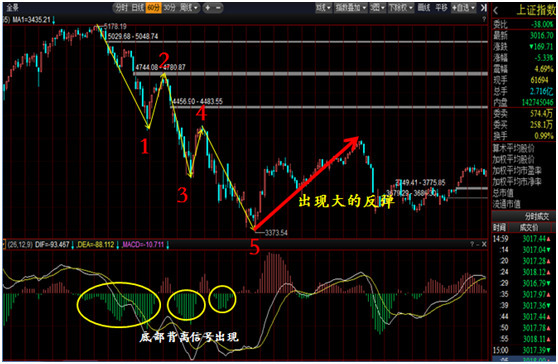Screen dimensions: 558x364
Task: Open the 全景 panorama view
Action: point(12,7)
